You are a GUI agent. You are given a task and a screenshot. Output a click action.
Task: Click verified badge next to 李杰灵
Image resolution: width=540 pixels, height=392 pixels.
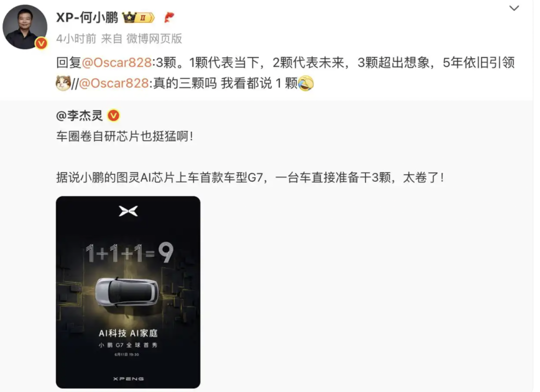113,115
